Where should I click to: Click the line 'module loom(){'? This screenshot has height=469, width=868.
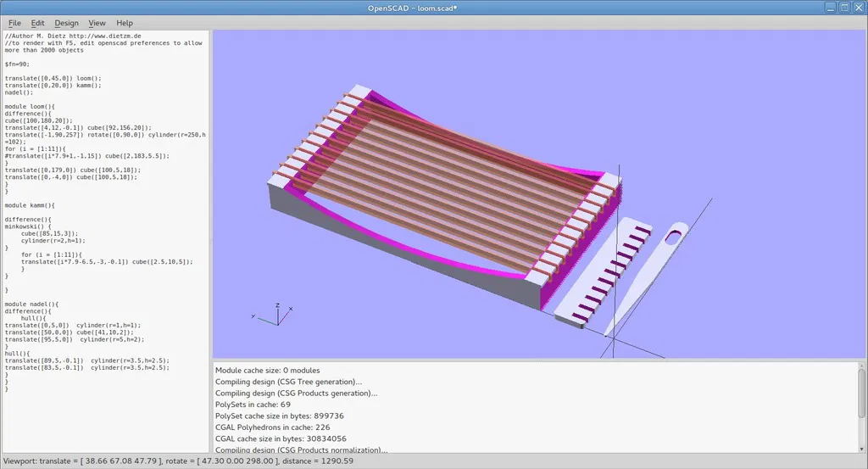(30, 107)
